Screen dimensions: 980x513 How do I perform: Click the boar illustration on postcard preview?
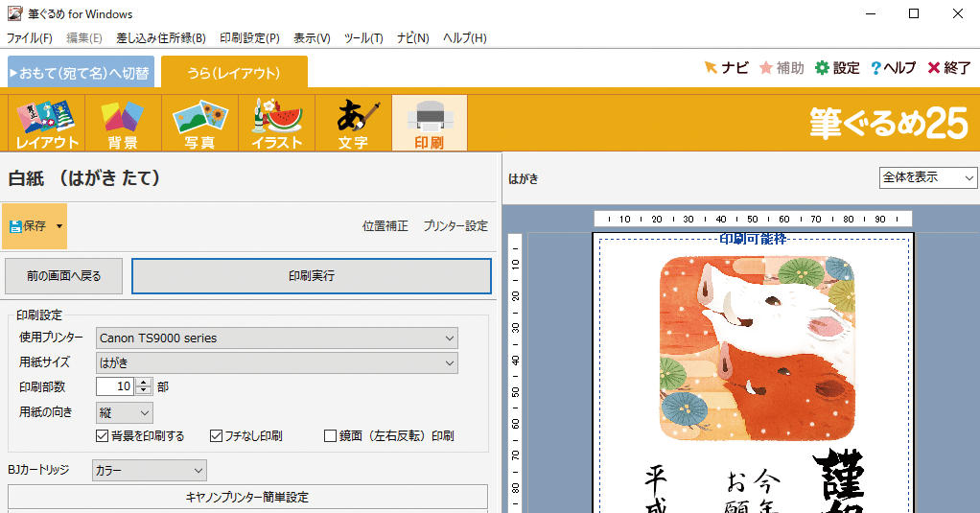pos(757,348)
